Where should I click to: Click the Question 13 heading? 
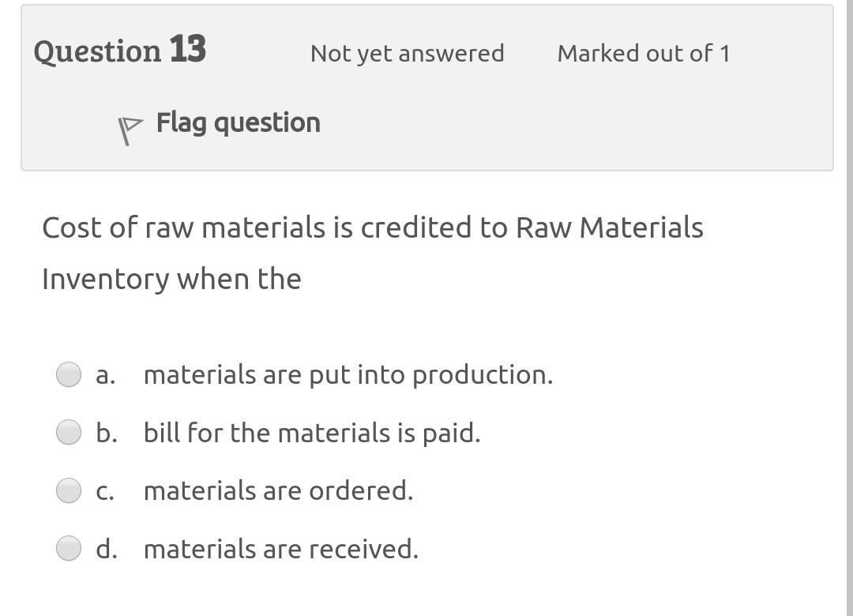pos(119,51)
